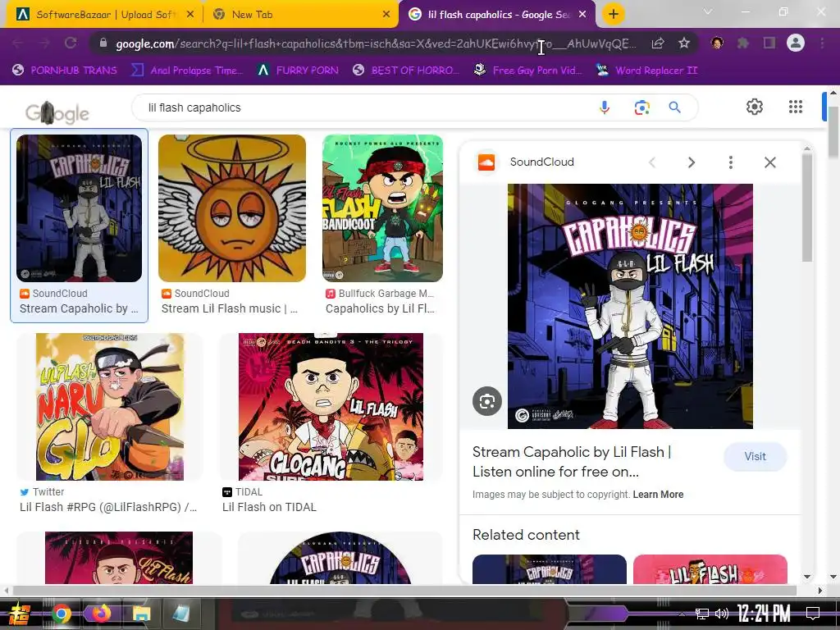Open the Chrome profile avatar
The height and width of the screenshot is (630, 840).
pos(796,43)
